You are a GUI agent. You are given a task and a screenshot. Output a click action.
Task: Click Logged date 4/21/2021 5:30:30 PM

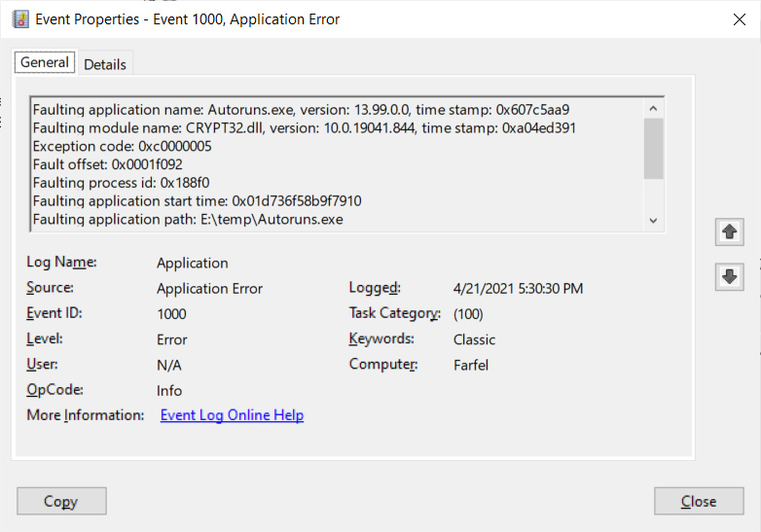click(518, 289)
